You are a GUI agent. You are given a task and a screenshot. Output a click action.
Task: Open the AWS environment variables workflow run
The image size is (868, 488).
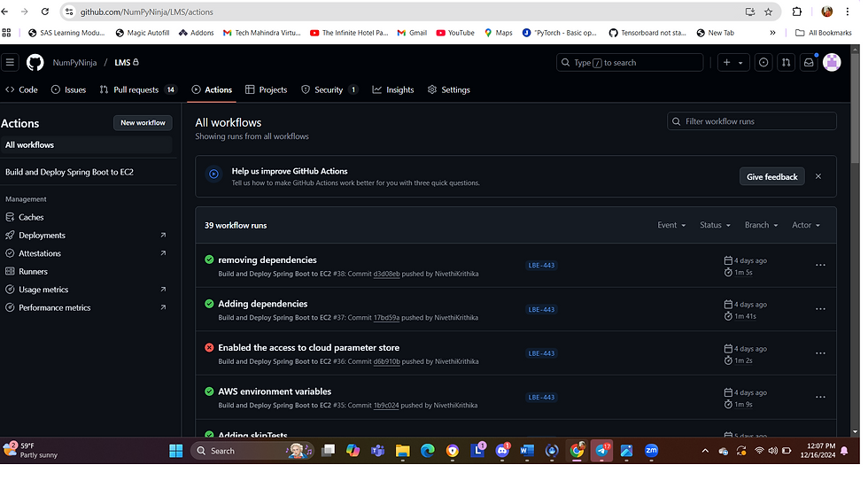click(x=275, y=391)
